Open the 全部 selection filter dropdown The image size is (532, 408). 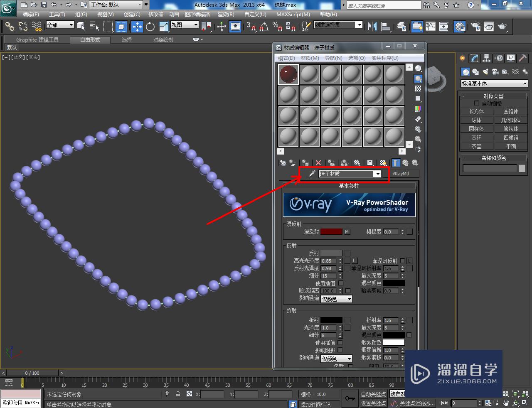60,25
